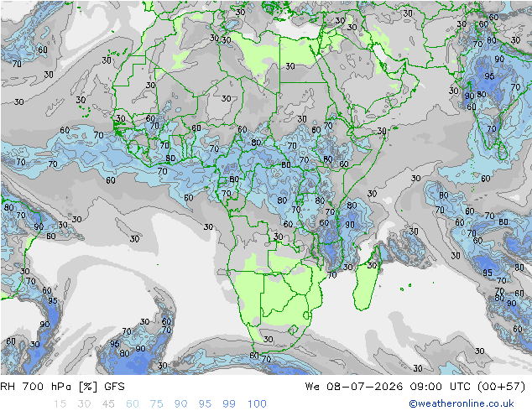
Task: Select the legend value 15
Action: point(60,404)
